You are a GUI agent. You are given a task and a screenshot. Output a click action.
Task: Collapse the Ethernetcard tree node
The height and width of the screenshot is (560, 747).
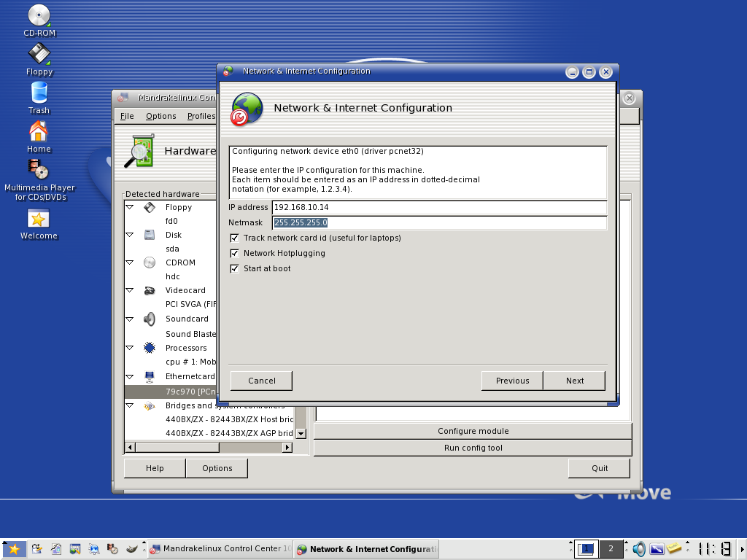pos(129,376)
